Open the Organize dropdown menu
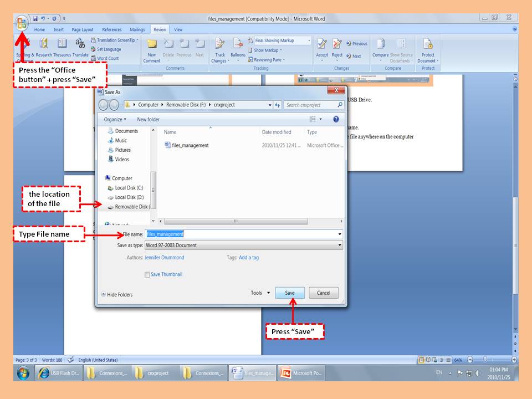 coord(115,120)
